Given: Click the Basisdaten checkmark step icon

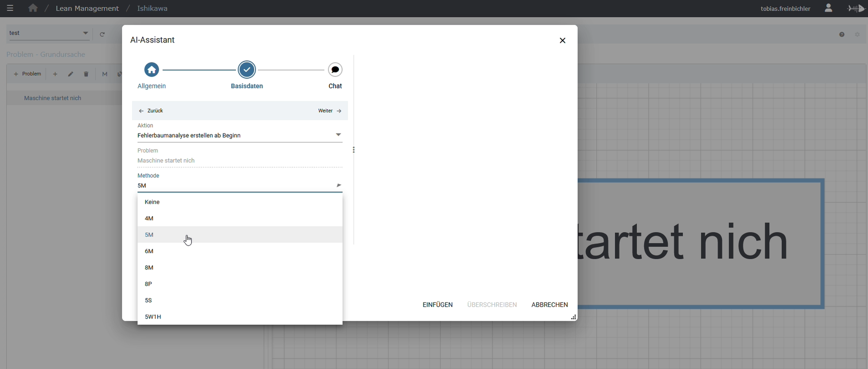Looking at the screenshot, I should (x=247, y=70).
